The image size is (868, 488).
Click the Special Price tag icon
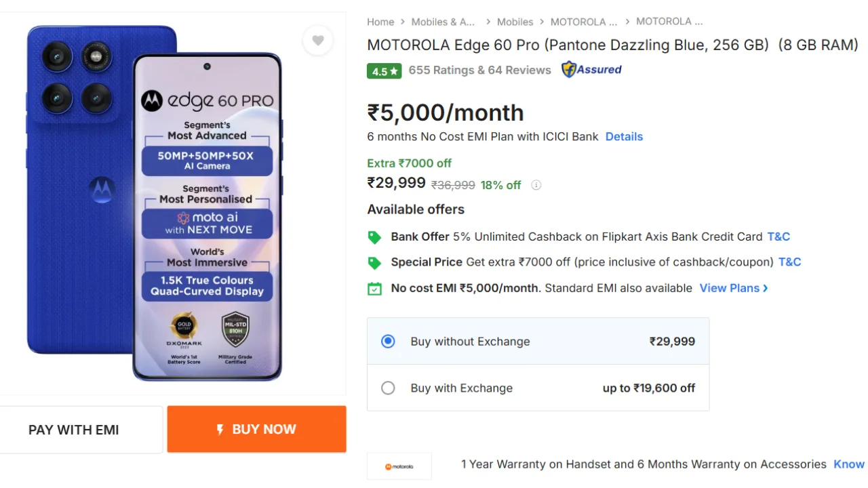click(374, 262)
